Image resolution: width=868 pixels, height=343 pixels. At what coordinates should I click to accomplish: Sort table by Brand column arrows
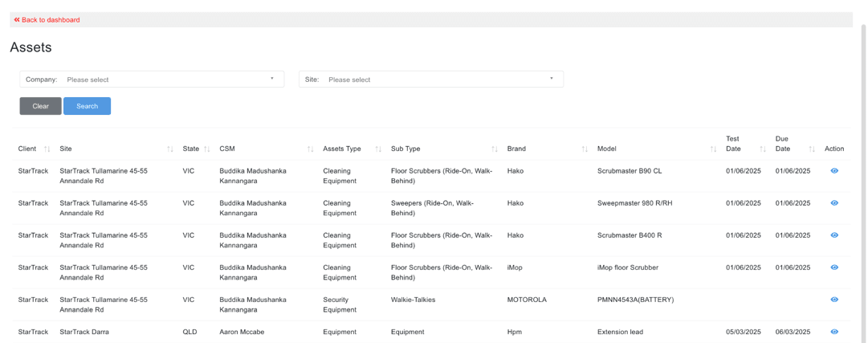pyautogui.click(x=585, y=149)
